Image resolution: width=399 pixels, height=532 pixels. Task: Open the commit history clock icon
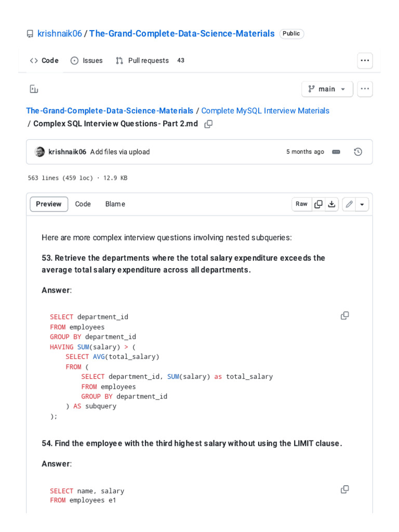(x=357, y=152)
